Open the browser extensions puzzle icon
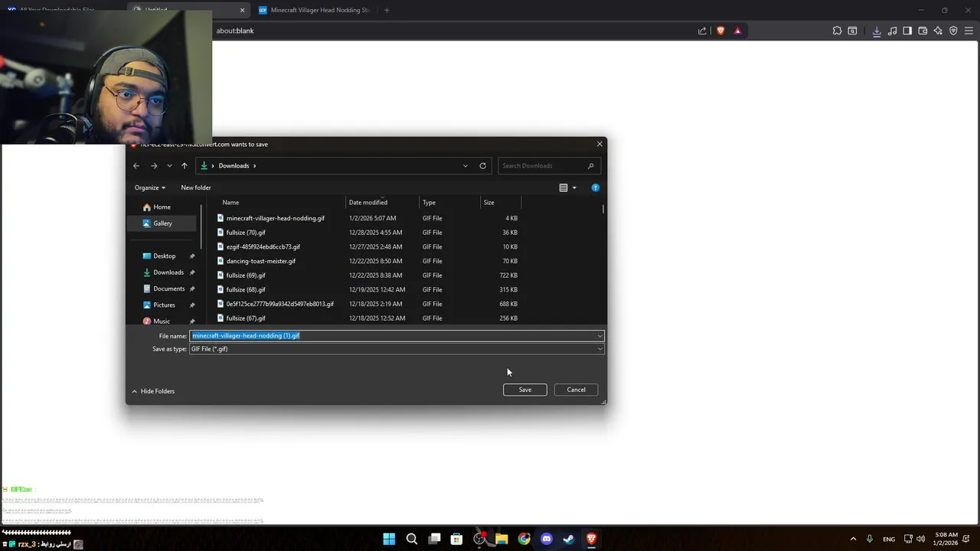 point(837,31)
